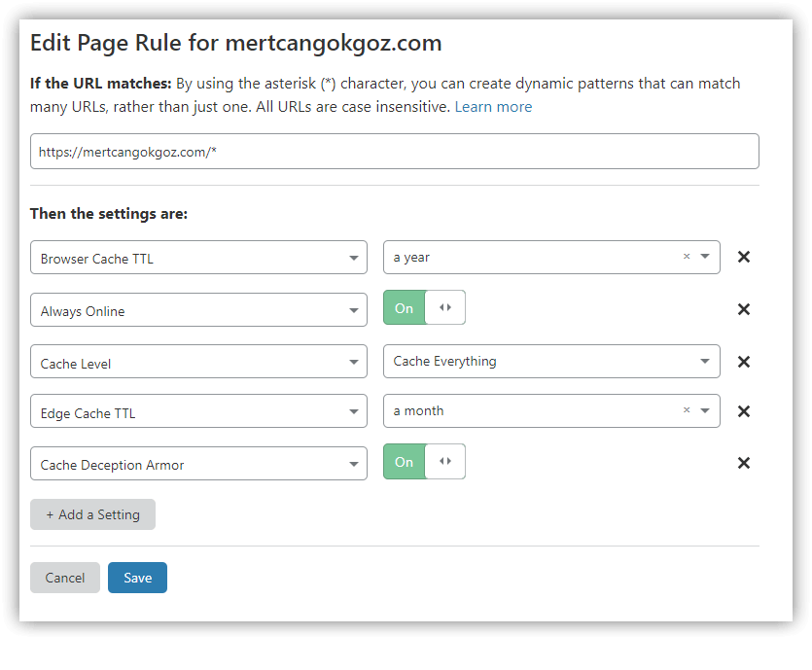
Task: Expand the 'a month' value dropdown
Action: point(705,410)
